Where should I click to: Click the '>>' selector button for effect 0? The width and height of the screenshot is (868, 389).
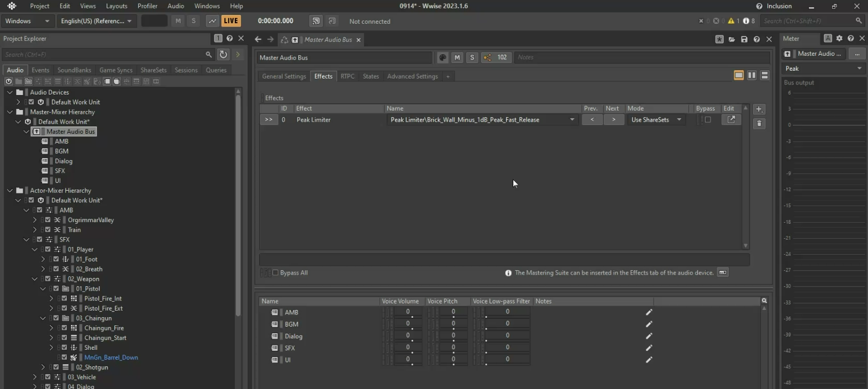tap(269, 119)
